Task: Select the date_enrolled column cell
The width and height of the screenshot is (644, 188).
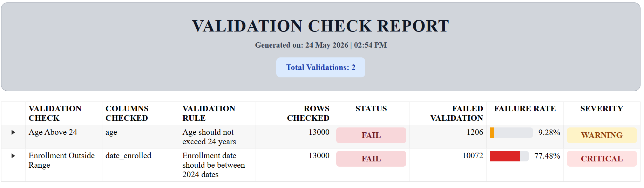Action: pyautogui.click(x=128, y=156)
